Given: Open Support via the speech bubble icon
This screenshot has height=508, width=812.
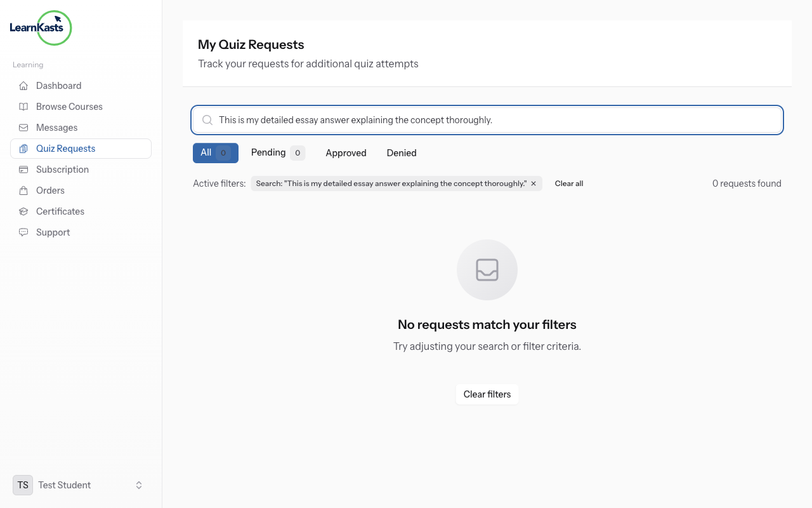Looking at the screenshot, I should (x=23, y=232).
